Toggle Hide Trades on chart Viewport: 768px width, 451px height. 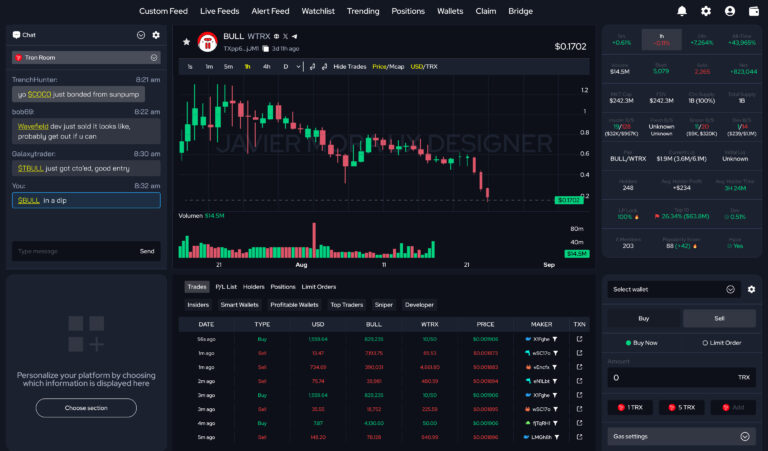[x=350, y=67]
